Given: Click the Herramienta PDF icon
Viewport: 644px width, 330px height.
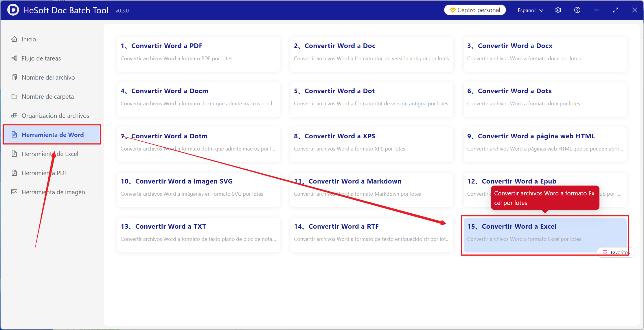Looking at the screenshot, I should point(14,173).
